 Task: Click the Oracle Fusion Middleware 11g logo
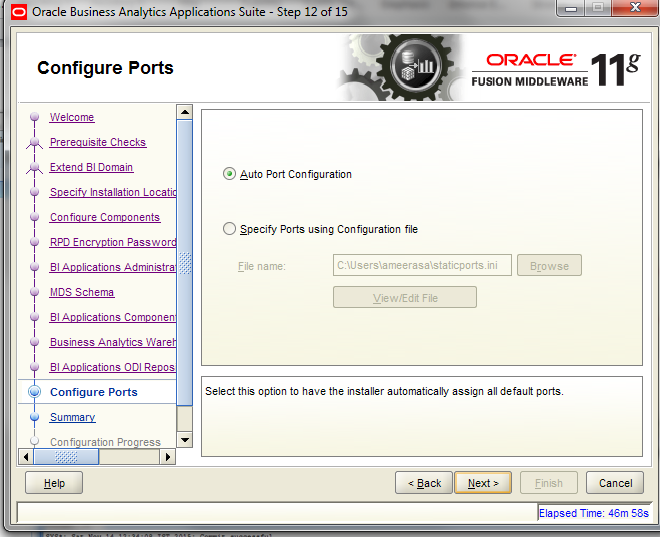click(x=556, y=69)
